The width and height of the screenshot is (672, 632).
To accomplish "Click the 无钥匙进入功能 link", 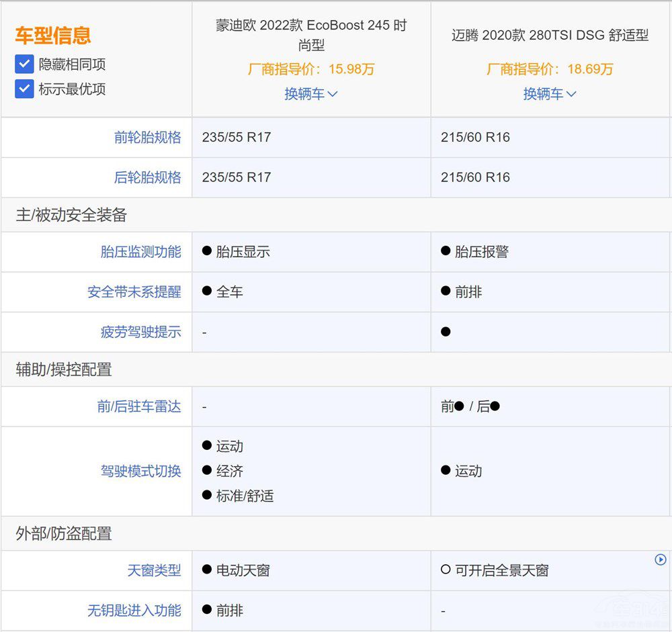I will [134, 611].
